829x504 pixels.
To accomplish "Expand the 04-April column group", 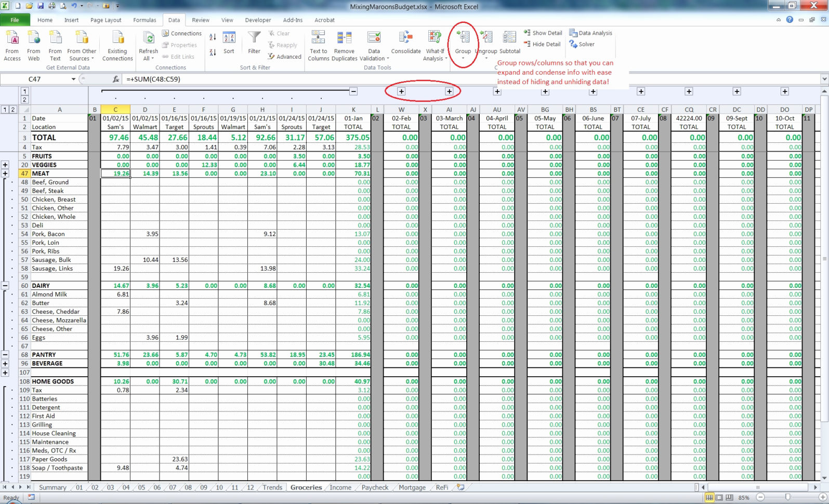I will 497,91.
